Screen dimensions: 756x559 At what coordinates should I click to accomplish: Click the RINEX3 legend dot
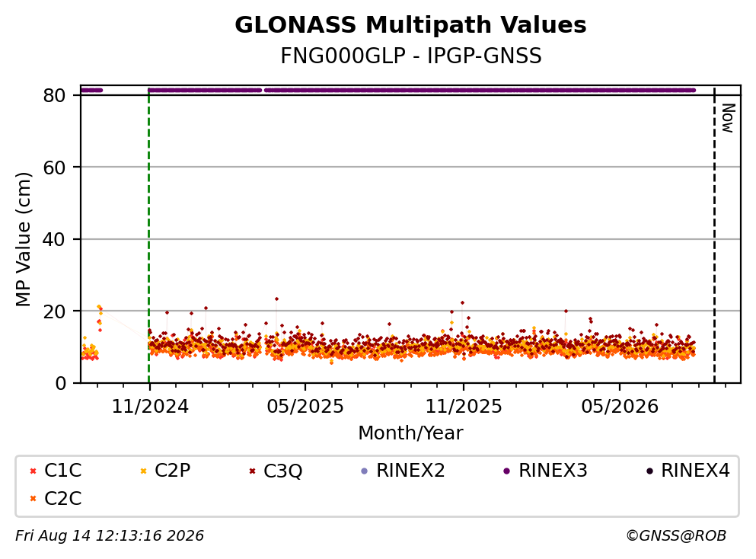pyautogui.click(x=507, y=471)
